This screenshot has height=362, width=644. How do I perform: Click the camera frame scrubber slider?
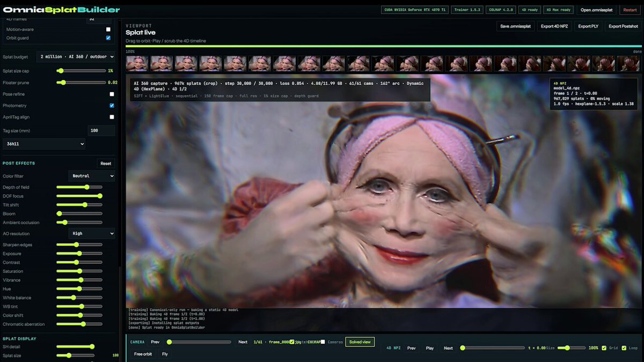pyautogui.click(x=199, y=342)
